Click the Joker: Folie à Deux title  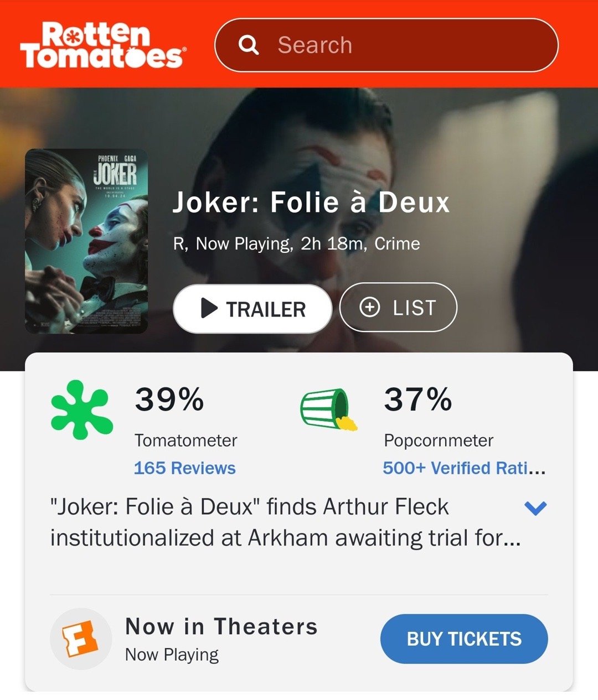(311, 203)
